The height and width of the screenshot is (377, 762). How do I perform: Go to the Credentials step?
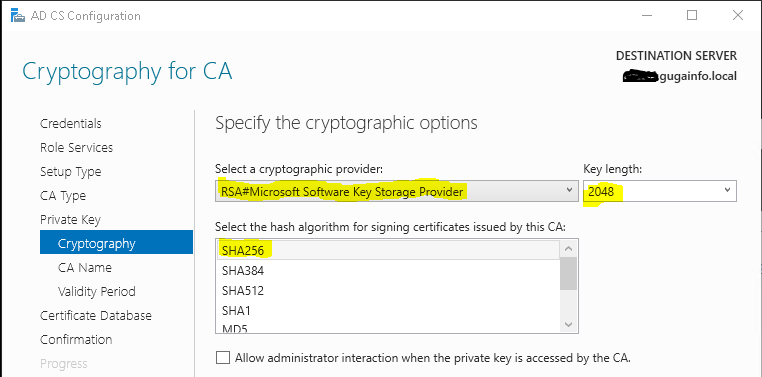point(71,123)
